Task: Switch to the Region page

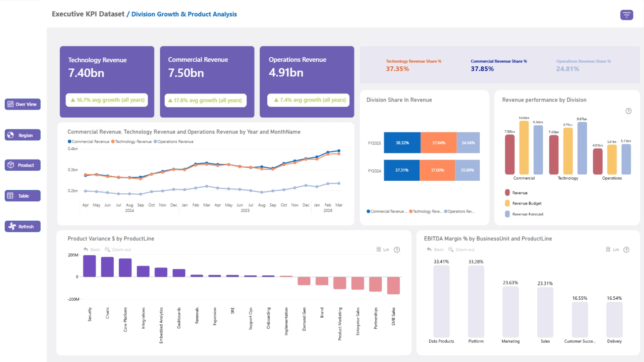Action: click(22, 135)
